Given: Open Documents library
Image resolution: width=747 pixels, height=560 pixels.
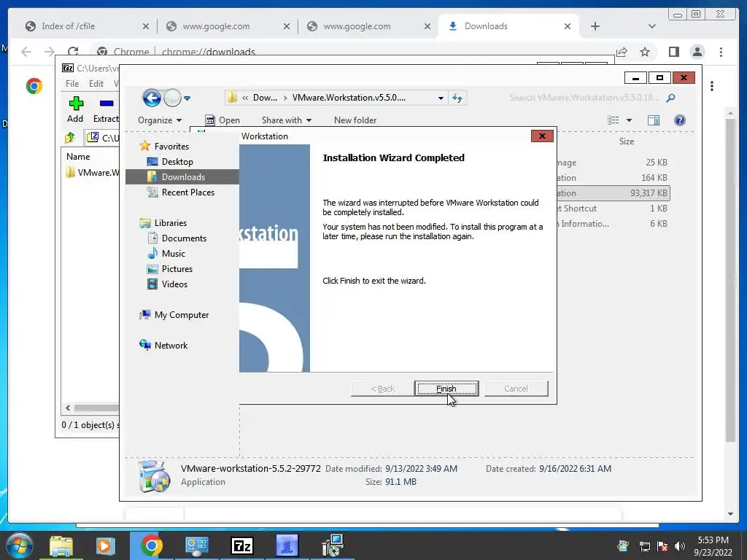Looking at the screenshot, I should [177, 238].
